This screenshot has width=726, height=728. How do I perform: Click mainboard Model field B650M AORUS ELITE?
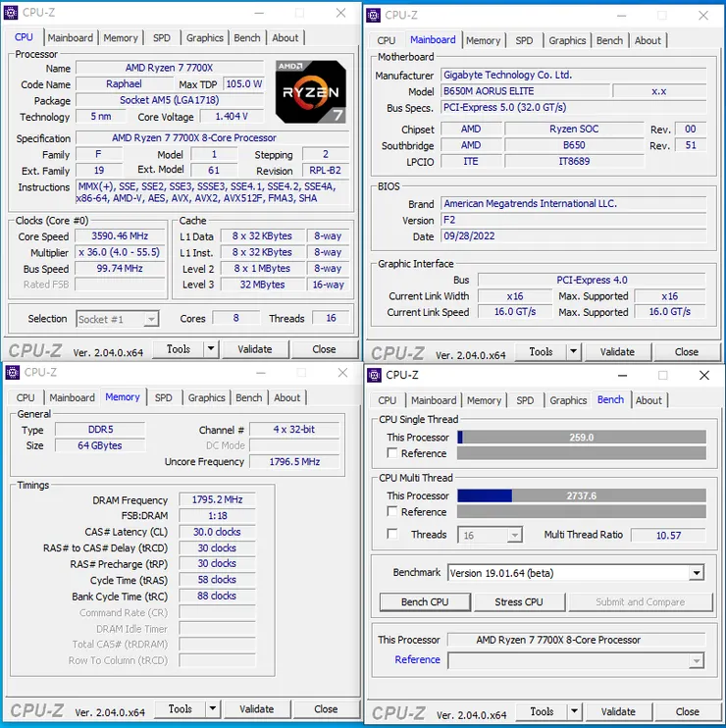[525, 91]
